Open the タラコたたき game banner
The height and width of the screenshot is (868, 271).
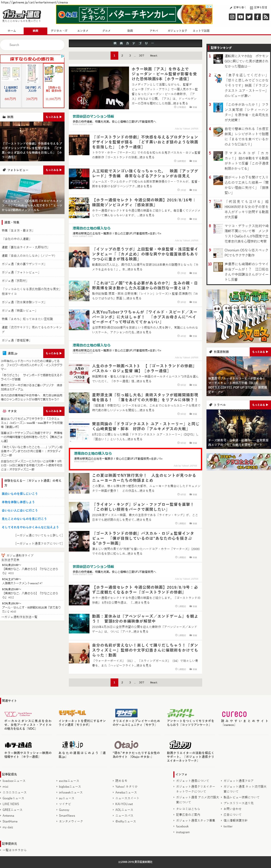pyautogui.click(x=239, y=462)
